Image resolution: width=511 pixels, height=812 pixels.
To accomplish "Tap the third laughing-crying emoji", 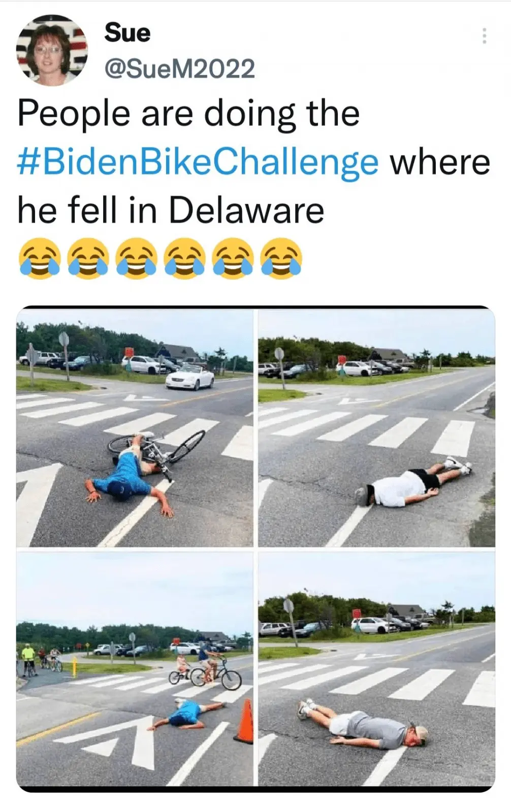I will coord(136,258).
